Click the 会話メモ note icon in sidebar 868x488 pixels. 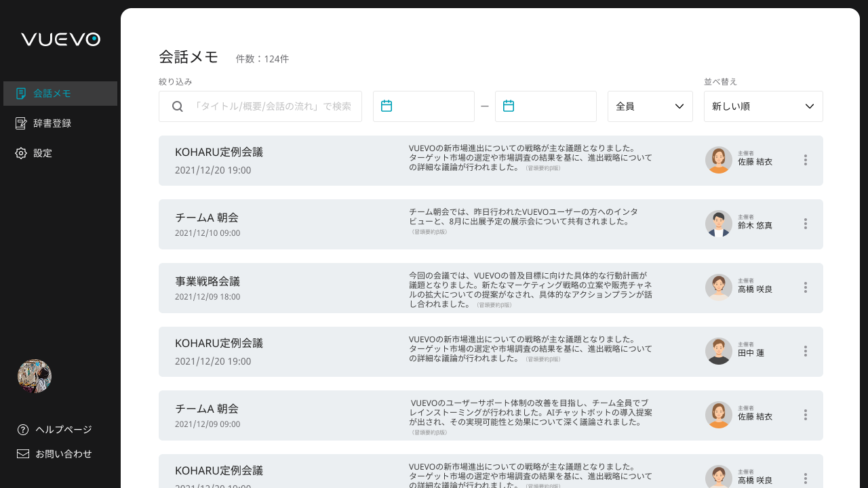(x=21, y=94)
